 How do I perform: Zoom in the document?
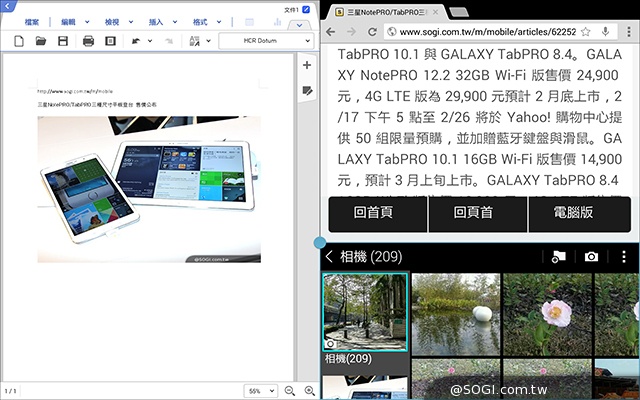(x=310, y=391)
